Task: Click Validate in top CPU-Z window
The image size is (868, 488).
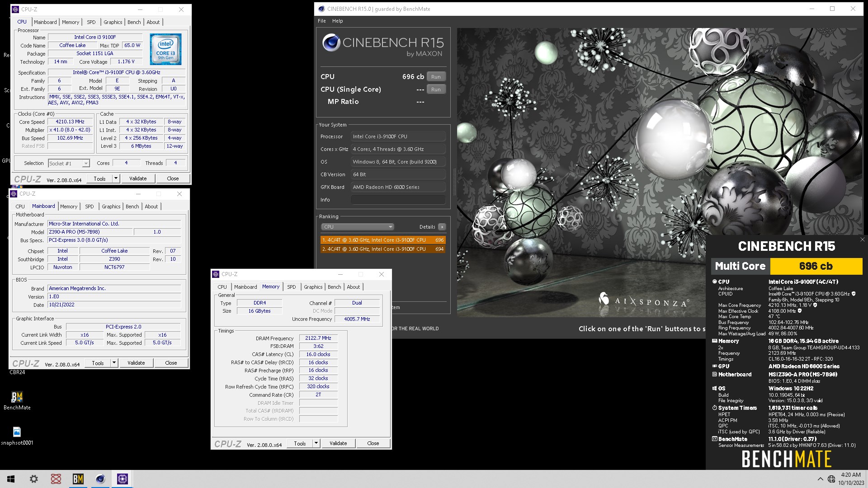Action: [138, 178]
